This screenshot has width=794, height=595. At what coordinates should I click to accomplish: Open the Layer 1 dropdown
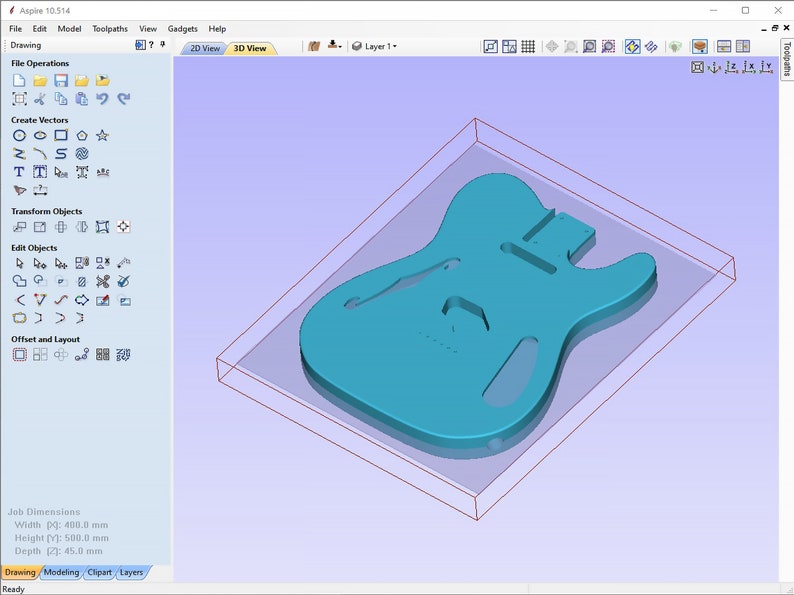point(375,47)
